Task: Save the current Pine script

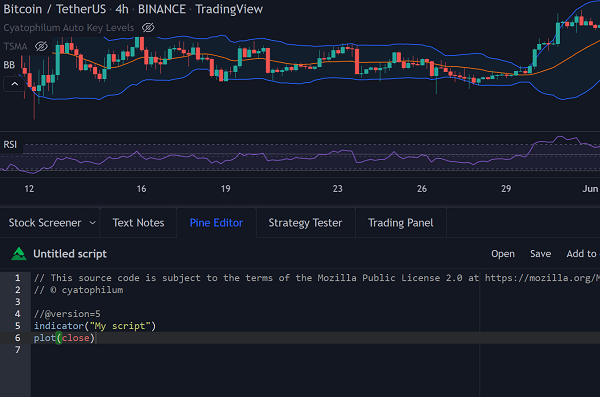Action: point(540,254)
